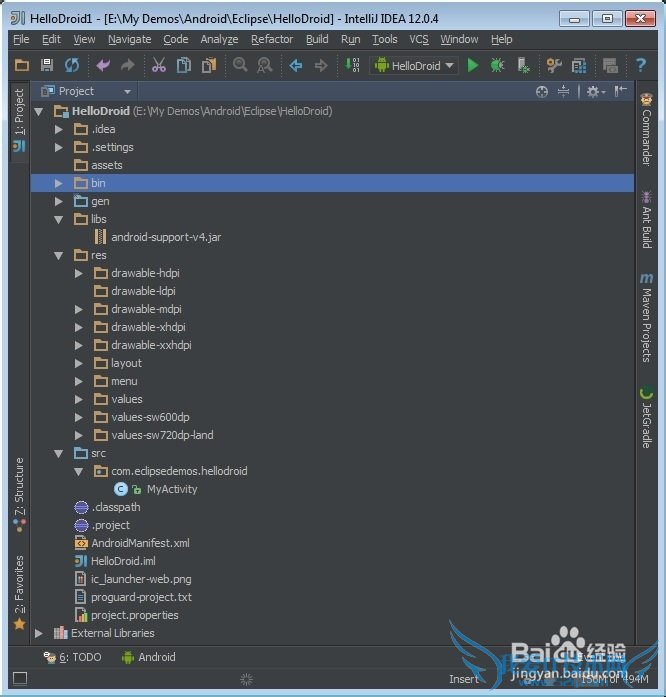This screenshot has width=666, height=697.
Task: Click the Cut scissors icon
Action: pyautogui.click(x=159, y=66)
